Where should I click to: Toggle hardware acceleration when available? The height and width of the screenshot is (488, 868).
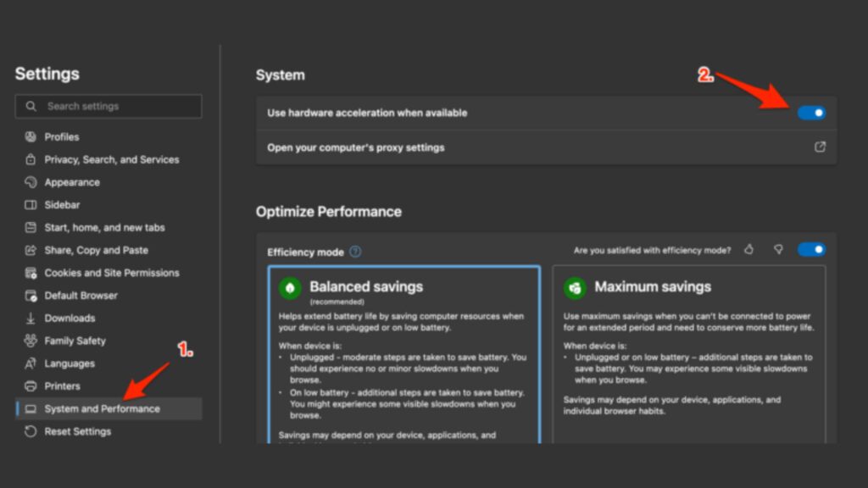click(811, 113)
